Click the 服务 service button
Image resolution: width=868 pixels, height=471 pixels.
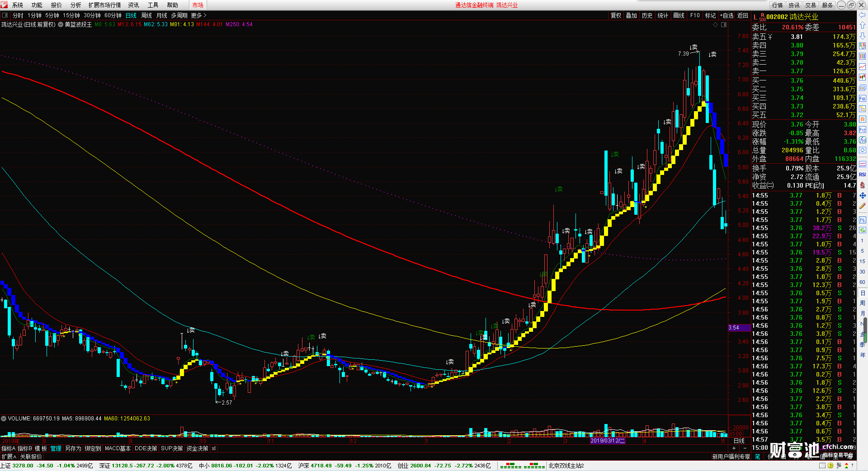827,5
